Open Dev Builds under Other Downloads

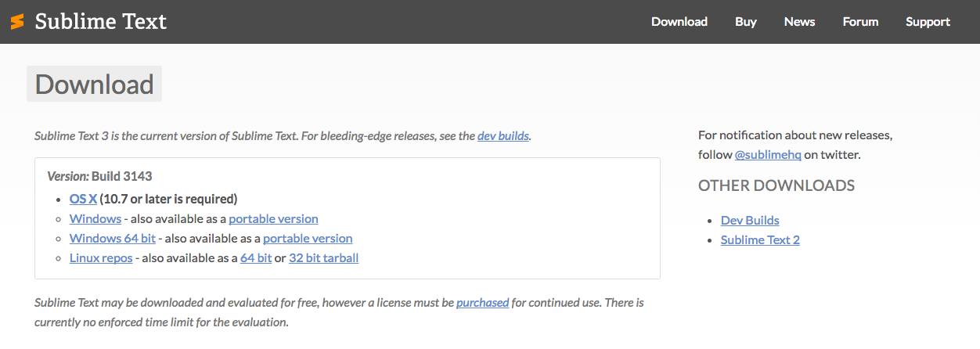pos(749,221)
